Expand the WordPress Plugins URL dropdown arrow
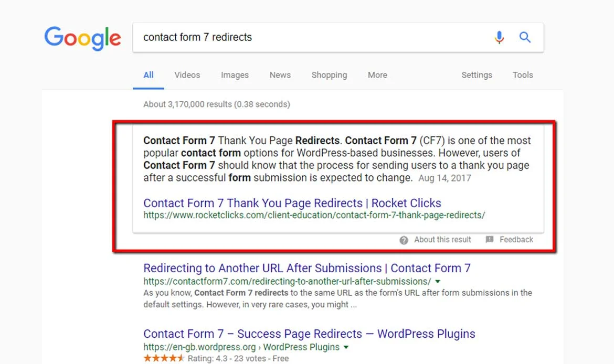Screen dimensions: 614x364 point(346,347)
